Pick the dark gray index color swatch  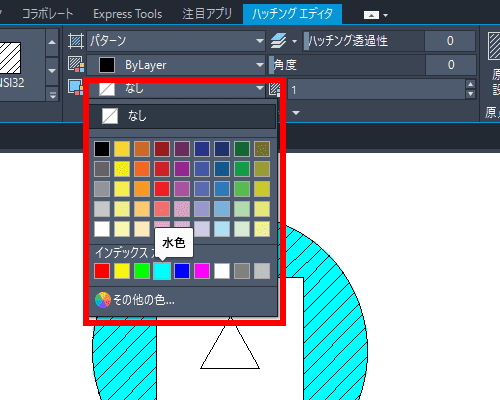tap(242, 271)
